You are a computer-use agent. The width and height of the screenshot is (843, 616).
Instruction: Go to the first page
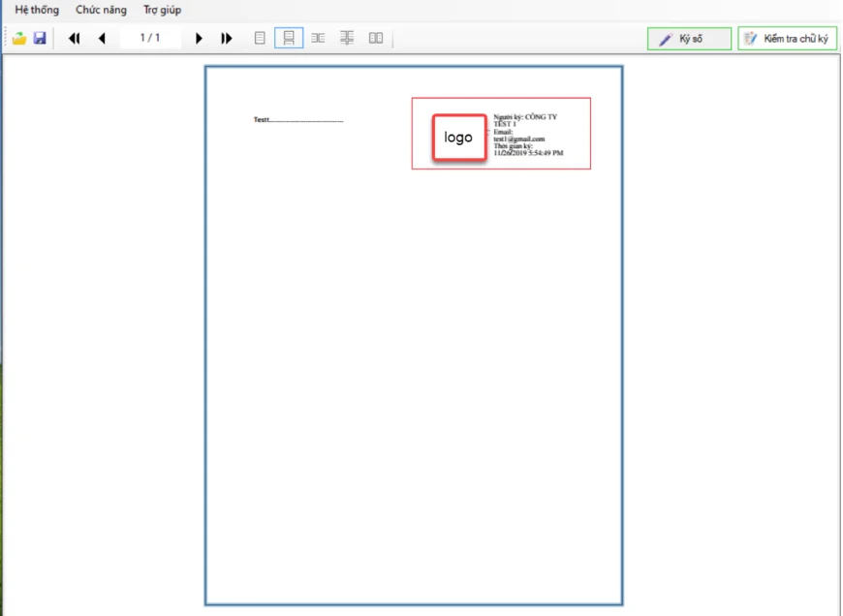[75, 38]
